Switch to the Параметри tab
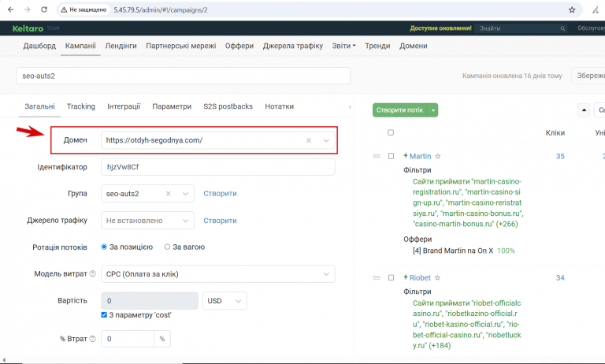The height and width of the screenshot is (364, 605). (x=172, y=106)
